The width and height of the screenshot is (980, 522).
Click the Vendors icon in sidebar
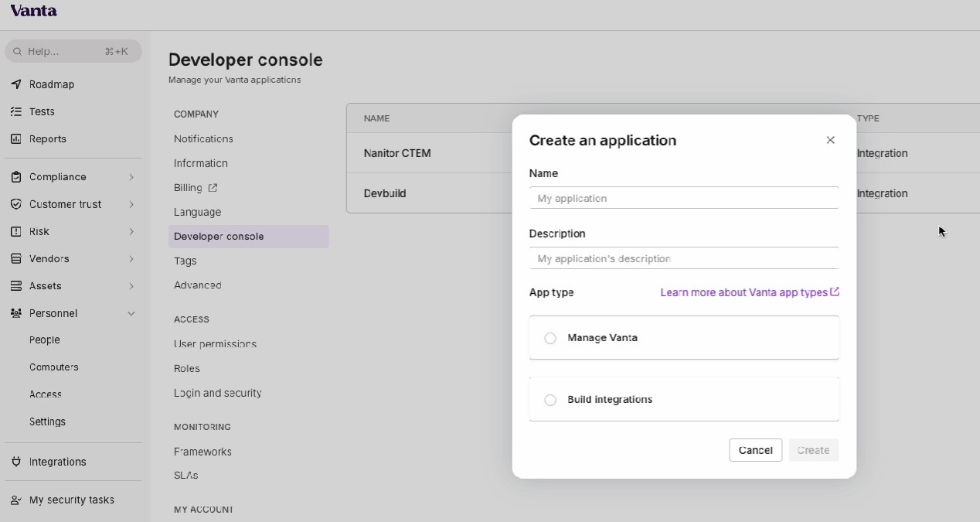[x=16, y=259]
